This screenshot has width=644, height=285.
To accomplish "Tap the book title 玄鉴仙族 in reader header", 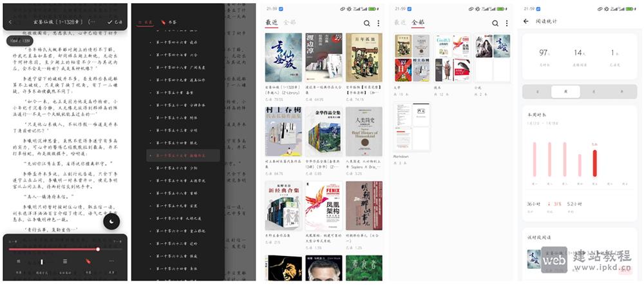I will [64, 22].
